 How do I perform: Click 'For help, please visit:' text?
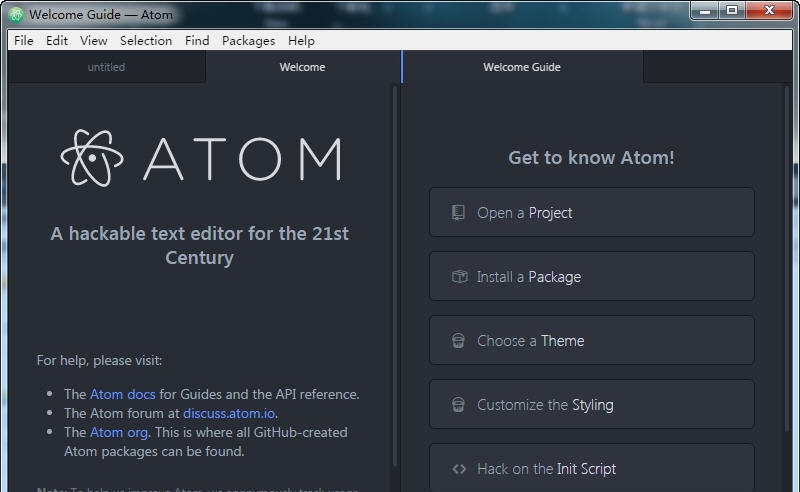[x=99, y=360]
